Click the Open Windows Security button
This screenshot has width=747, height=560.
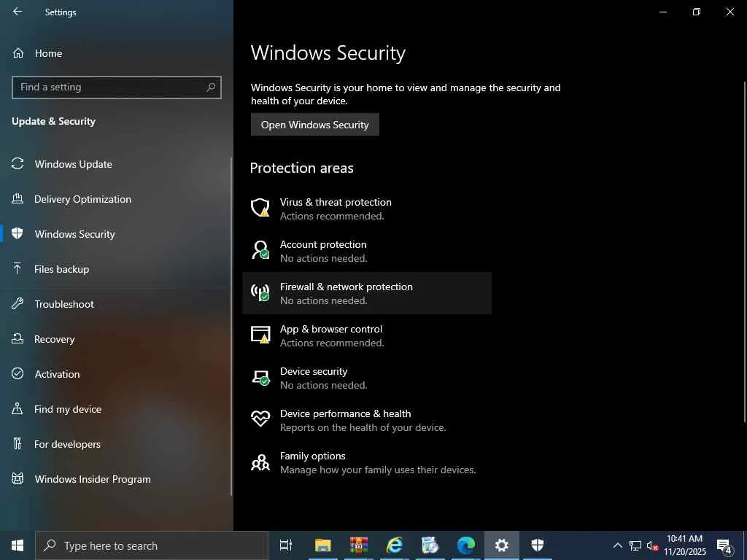315,124
